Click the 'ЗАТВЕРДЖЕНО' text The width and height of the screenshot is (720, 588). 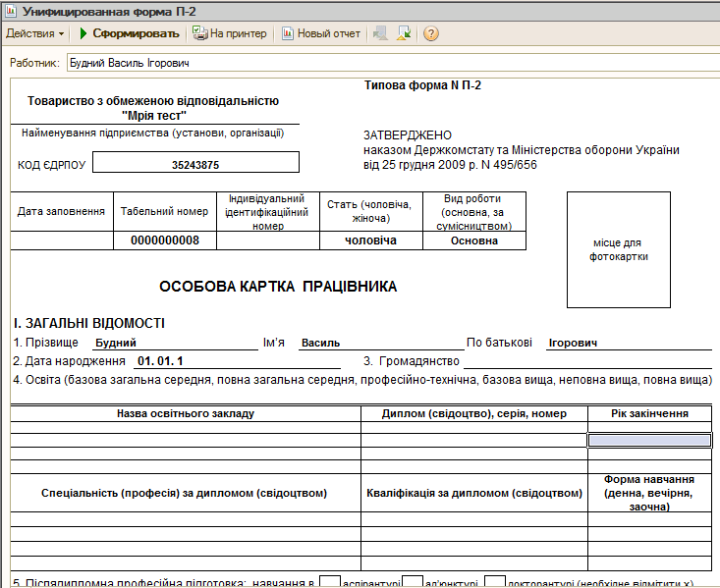[x=408, y=135]
